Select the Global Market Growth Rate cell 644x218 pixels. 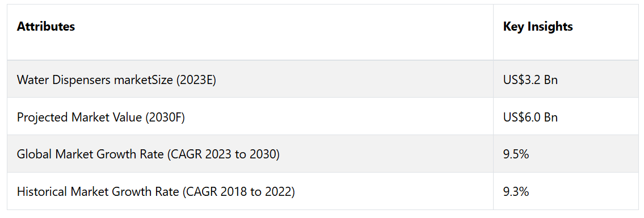coord(250,154)
